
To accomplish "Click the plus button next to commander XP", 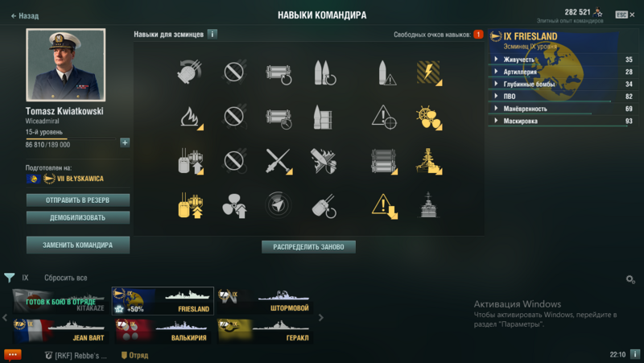I will coord(125,142).
